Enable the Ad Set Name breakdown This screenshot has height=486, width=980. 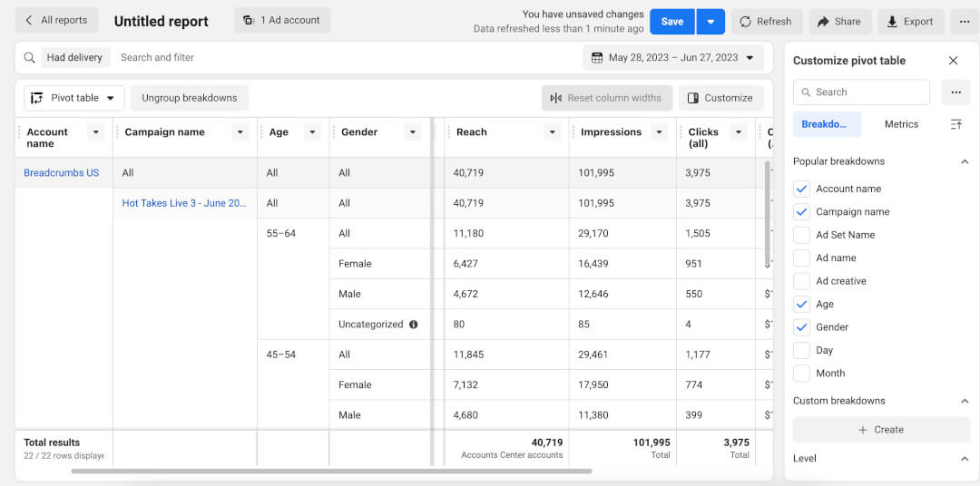point(801,235)
